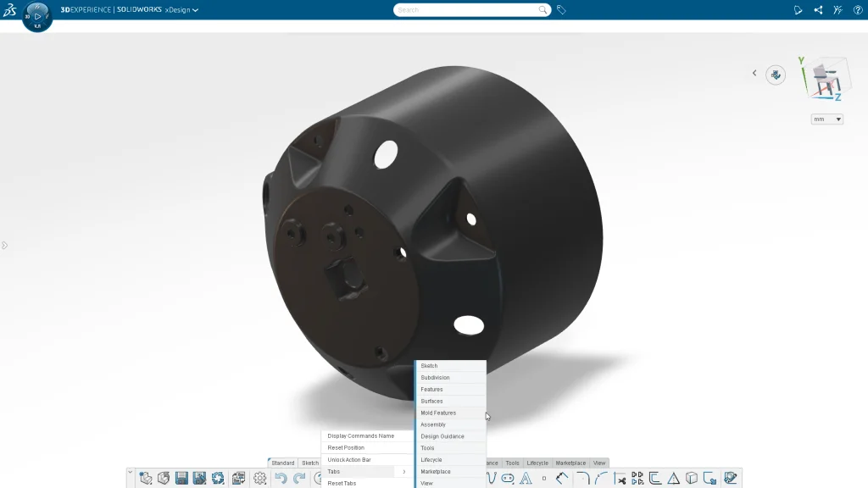Switch to the Standard tab

click(283, 463)
